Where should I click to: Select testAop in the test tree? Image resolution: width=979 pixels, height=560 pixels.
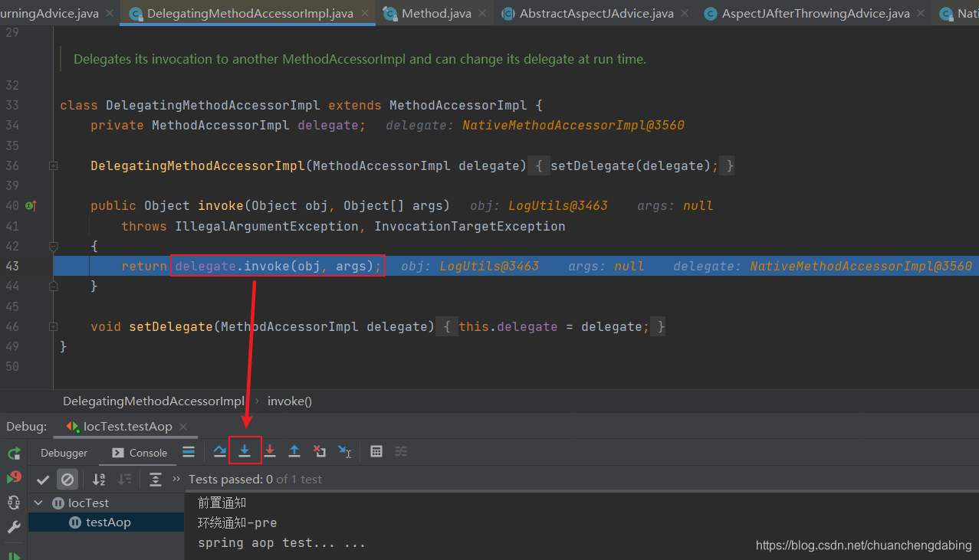pyautogui.click(x=108, y=522)
